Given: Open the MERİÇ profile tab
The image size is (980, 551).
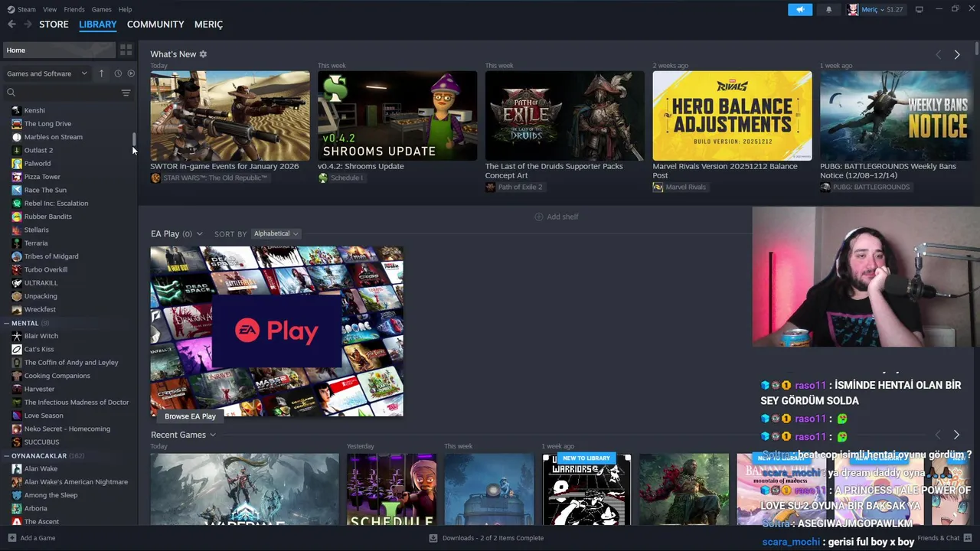Looking at the screenshot, I should (x=208, y=24).
